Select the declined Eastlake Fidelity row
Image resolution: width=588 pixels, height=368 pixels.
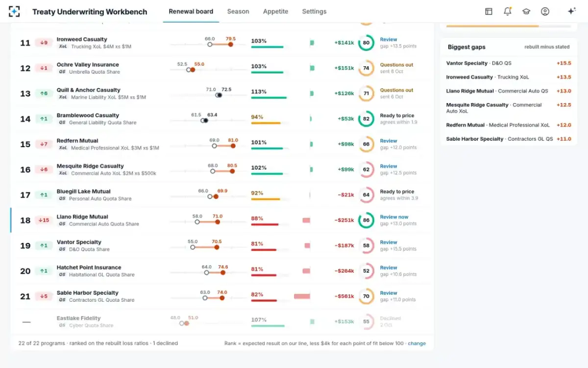[x=221, y=322]
